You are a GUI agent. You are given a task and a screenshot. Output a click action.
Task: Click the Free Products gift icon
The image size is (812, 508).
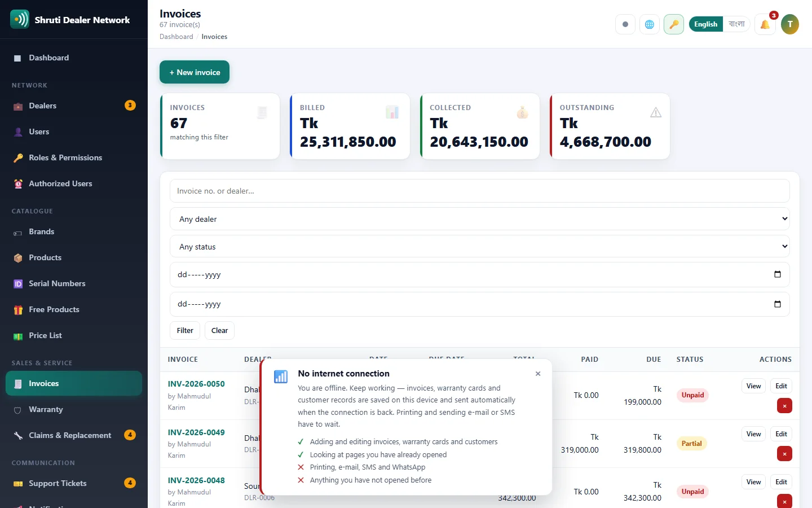(x=18, y=310)
